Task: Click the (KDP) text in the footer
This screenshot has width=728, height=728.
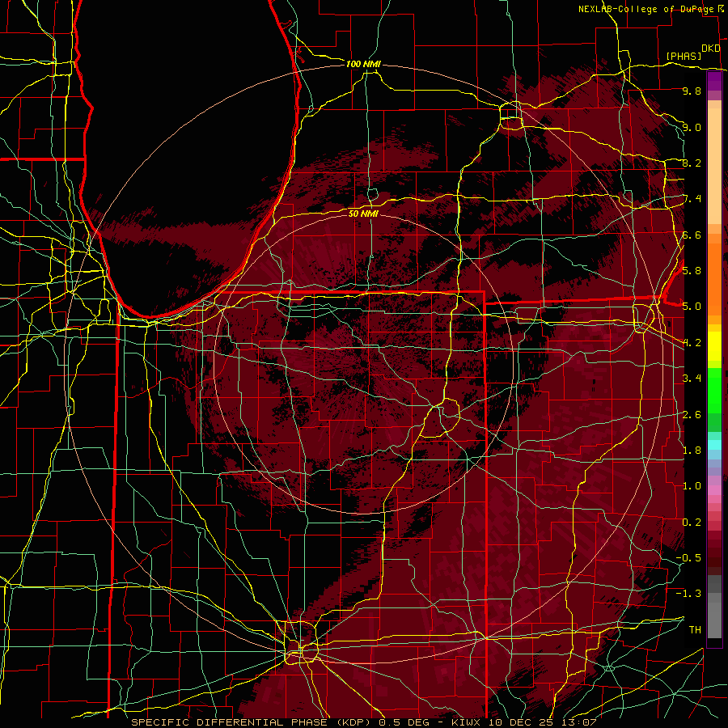Action: [x=354, y=722]
